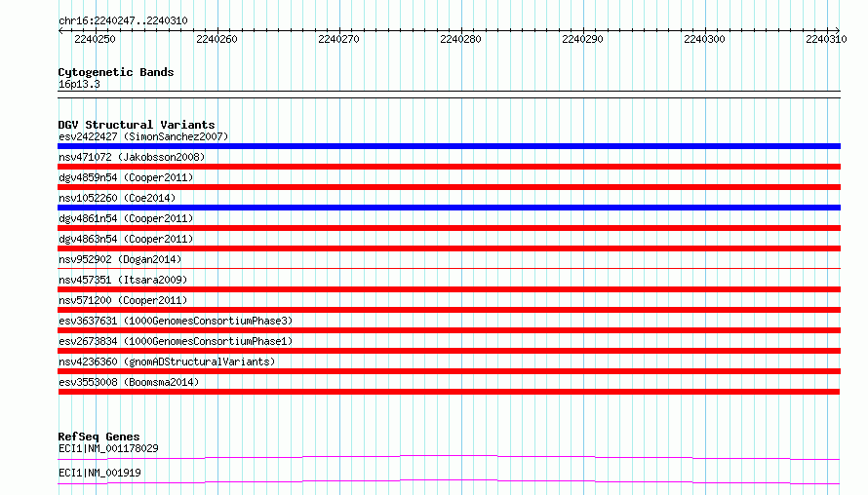868x495 pixels.
Task: Select ruler position 2240250
Action: [95, 39]
